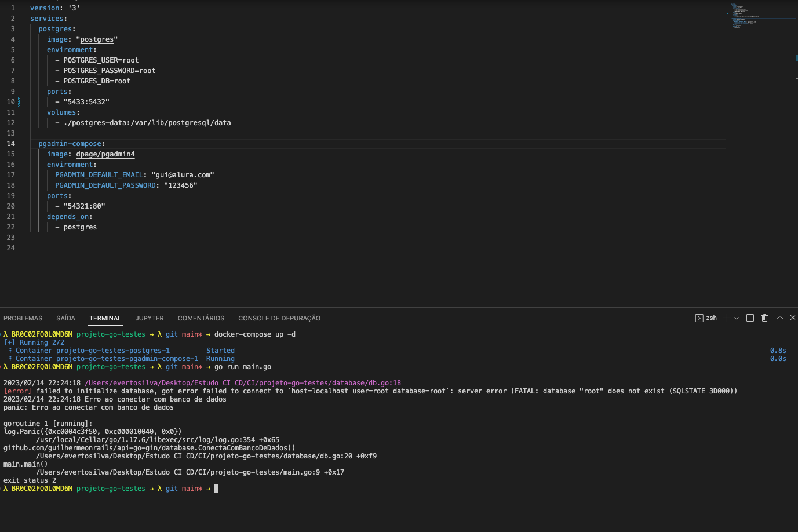Click the 0.0s timing value
The height and width of the screenshot is (532, 798).
(x=778, y=359)
